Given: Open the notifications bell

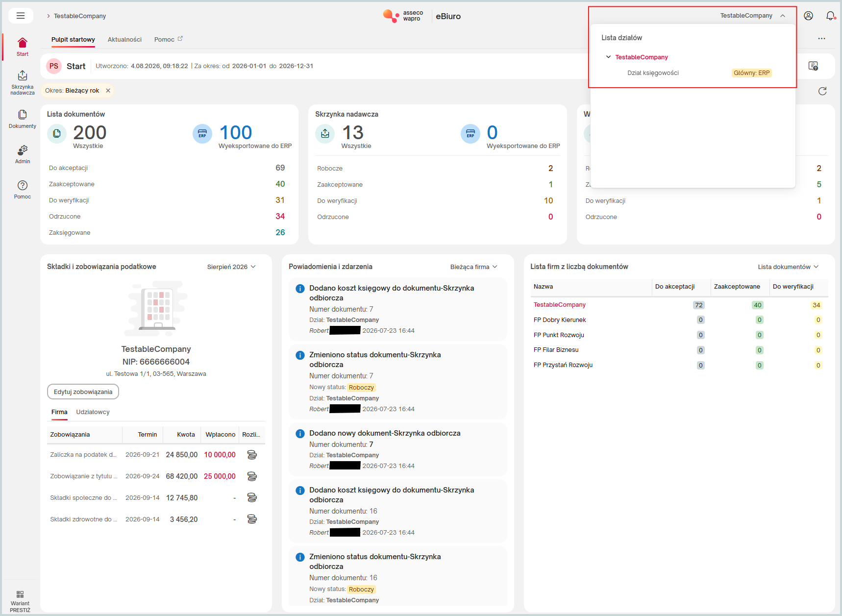Looking at the screenshot, I should click(x=831, y=16).
